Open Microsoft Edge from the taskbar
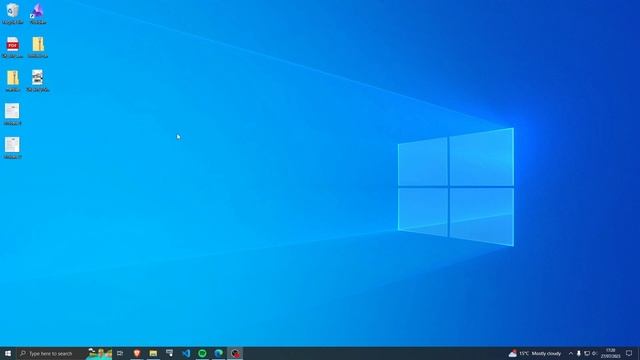 click(x=218, y=353)
